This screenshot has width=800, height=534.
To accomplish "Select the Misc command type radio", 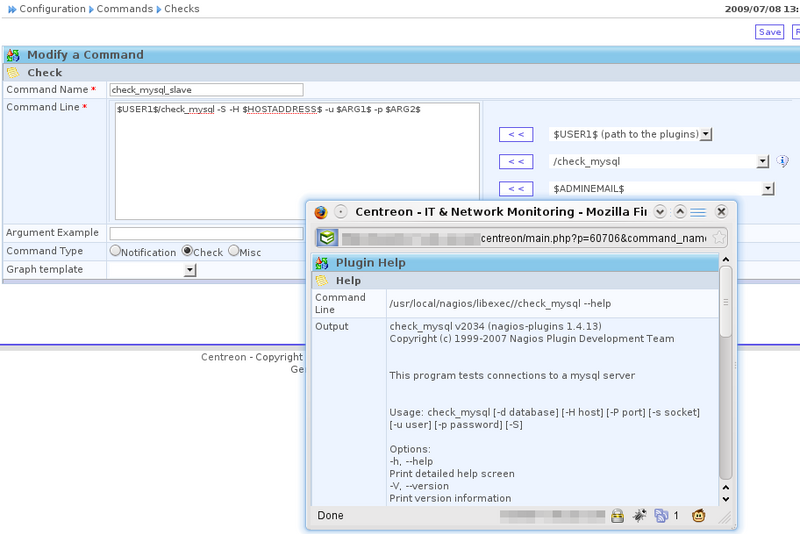I will coord(233,252).
